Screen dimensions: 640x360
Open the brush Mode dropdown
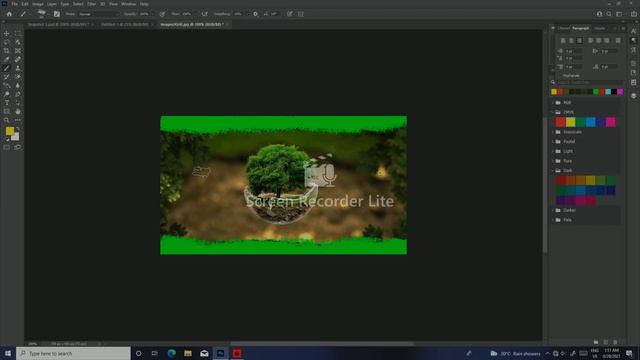coord(99,14)
